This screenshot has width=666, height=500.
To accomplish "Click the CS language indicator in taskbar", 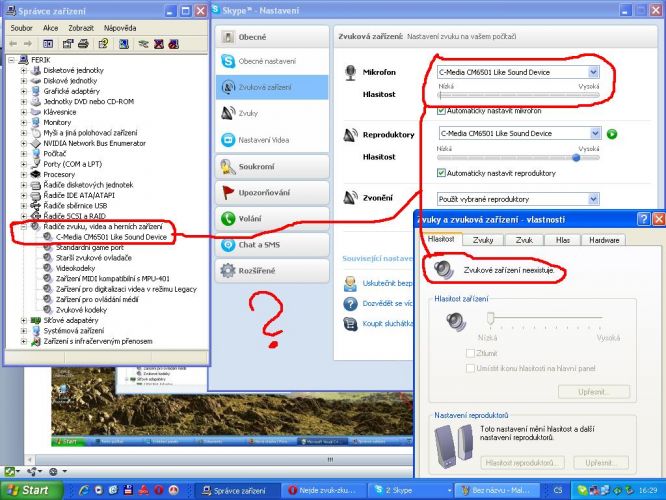I will tap(558, 490).
